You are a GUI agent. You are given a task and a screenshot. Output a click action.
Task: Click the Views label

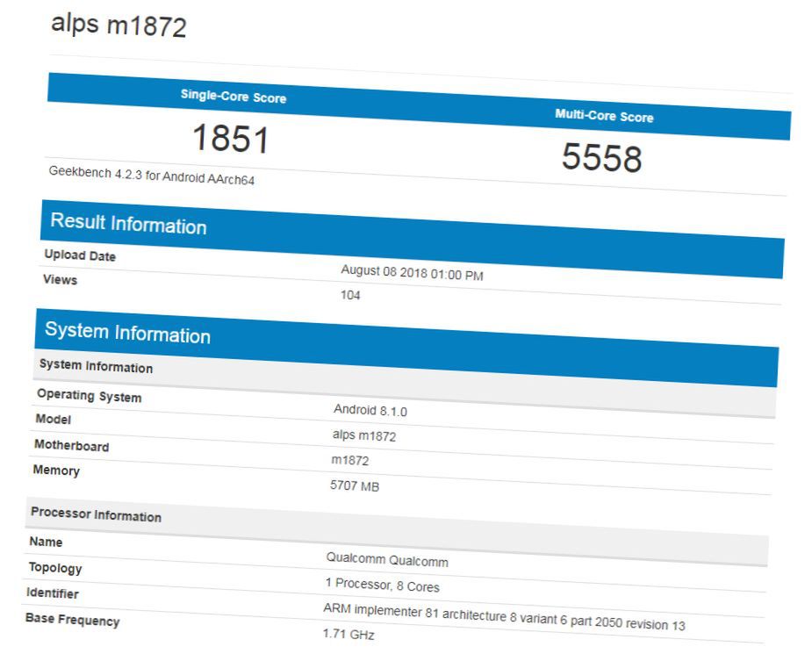(60, 280)
